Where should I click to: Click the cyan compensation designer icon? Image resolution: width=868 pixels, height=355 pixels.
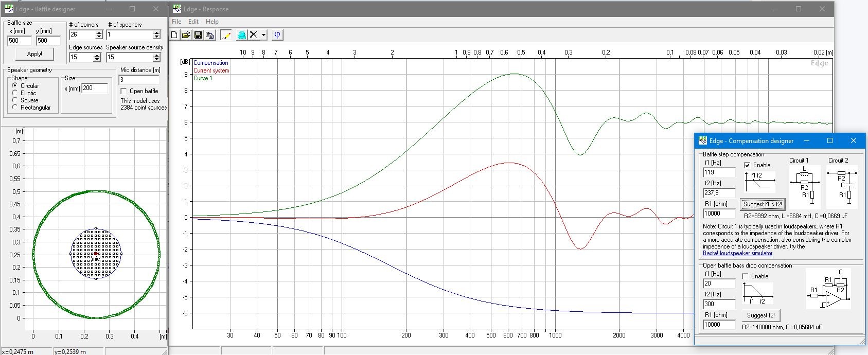point(241,35)
